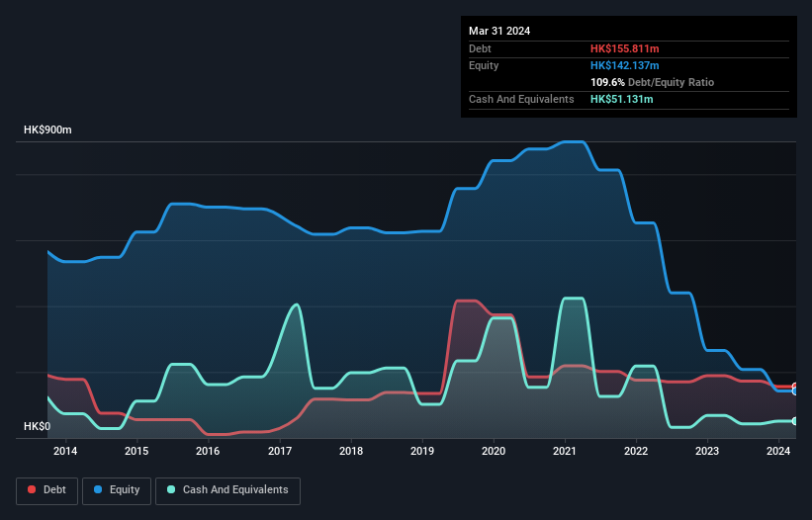Toggle the Cash And Equivalents legend button
The height and width of the screenshot is (520, 812).
pos(227,490)
